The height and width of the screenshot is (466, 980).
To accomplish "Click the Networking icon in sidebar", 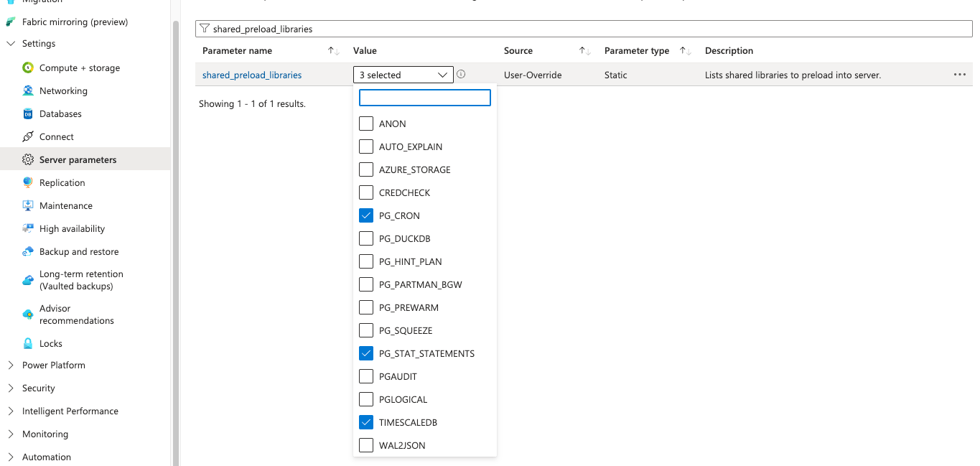I will [28, 91].
